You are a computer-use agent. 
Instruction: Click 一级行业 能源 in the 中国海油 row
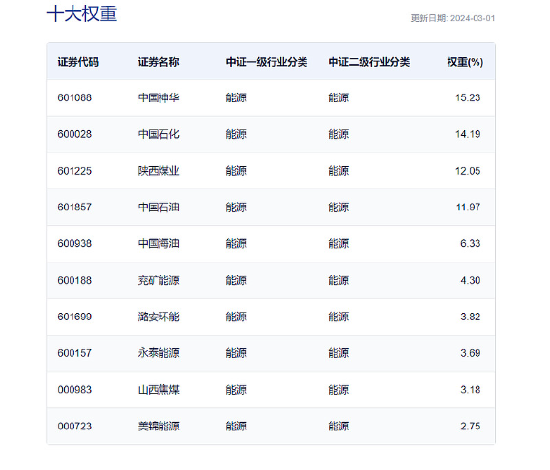[x=236, y=243]
